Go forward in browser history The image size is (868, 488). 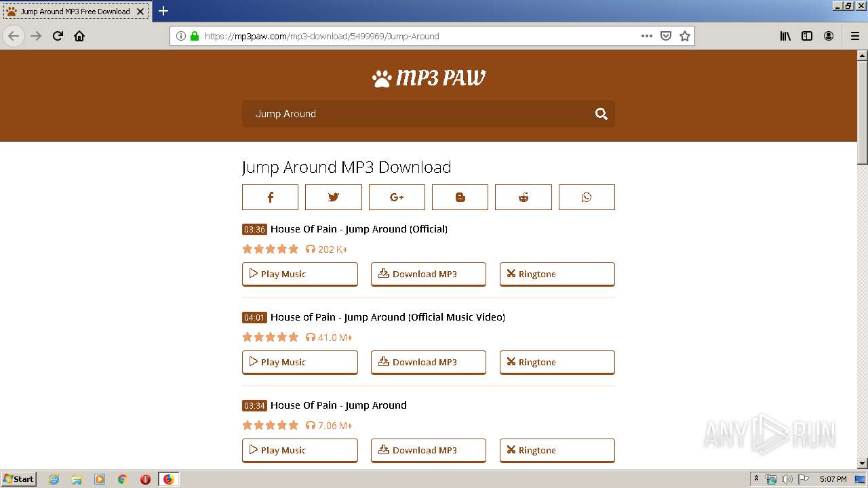coord(36,36)
